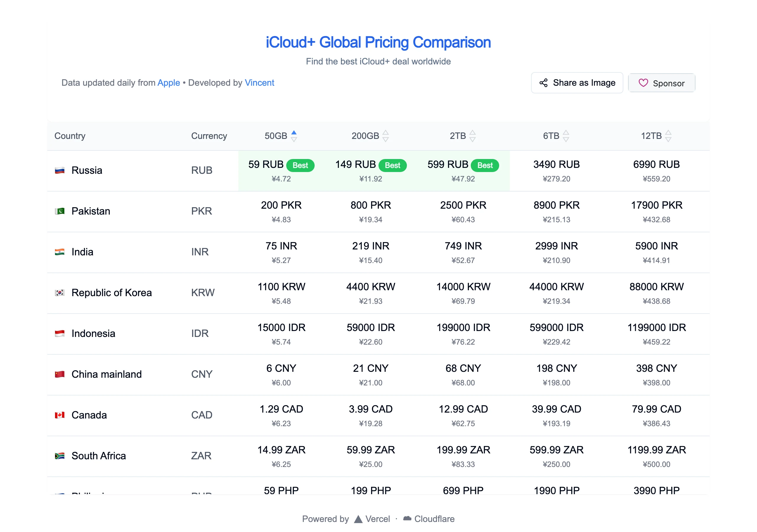The image size is (757, 532).
Task: Select the Indonesia country name
Action: click(x=93, y=334)
